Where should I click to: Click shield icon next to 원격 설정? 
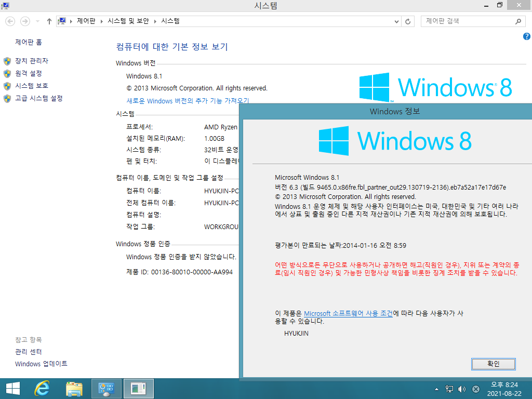7,74
